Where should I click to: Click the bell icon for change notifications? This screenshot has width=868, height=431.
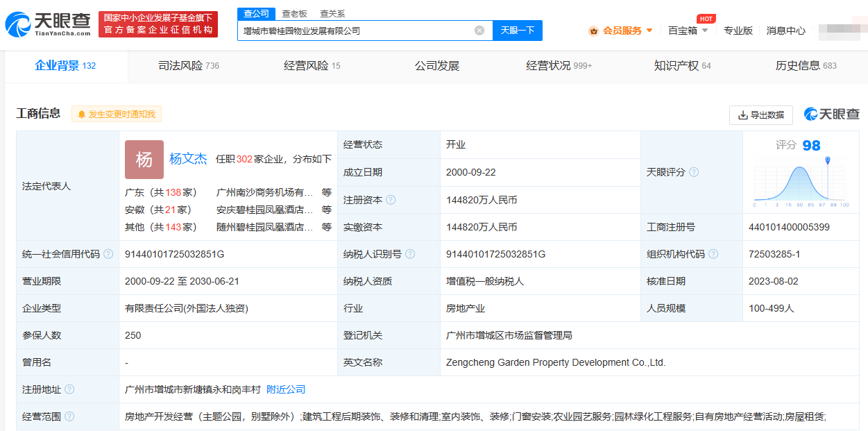pos(82,115)
